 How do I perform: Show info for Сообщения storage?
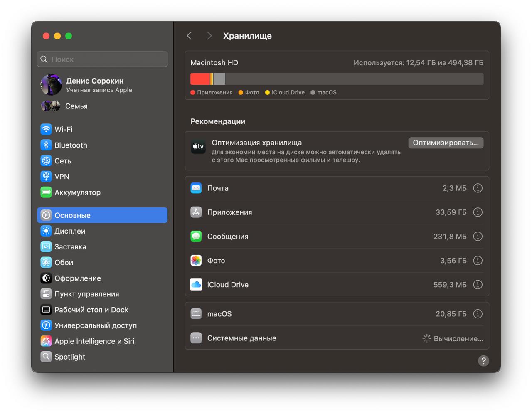pyautogui.click(x=478, y=237)
